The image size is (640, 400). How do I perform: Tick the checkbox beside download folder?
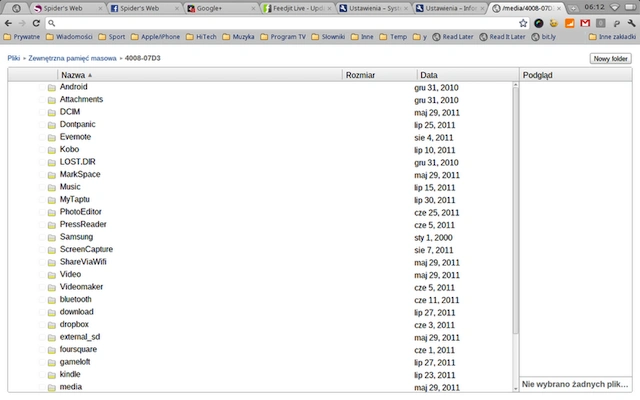(42, 312)
